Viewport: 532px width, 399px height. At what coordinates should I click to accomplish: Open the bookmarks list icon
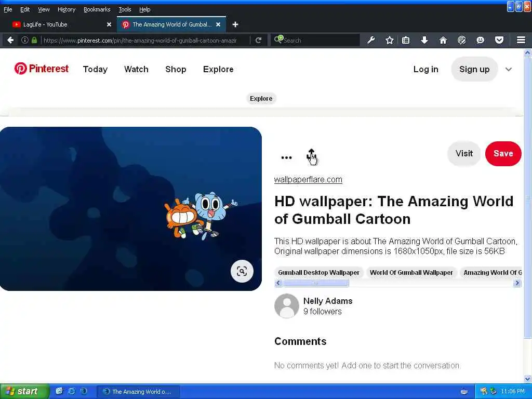click(405, 40)
